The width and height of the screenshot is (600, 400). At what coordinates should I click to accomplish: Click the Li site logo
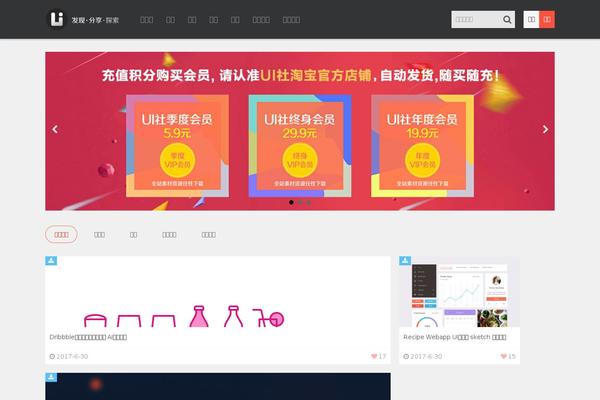point(57,19)
